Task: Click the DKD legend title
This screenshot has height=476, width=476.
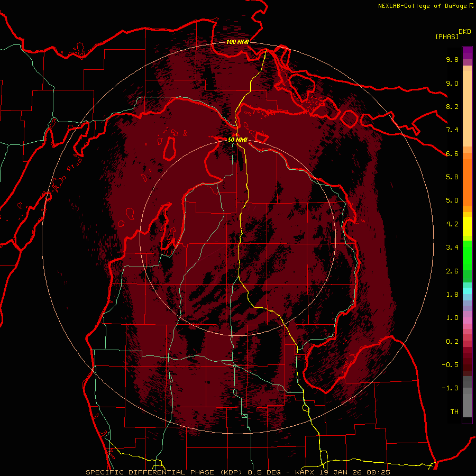Action: pos(465,32)
